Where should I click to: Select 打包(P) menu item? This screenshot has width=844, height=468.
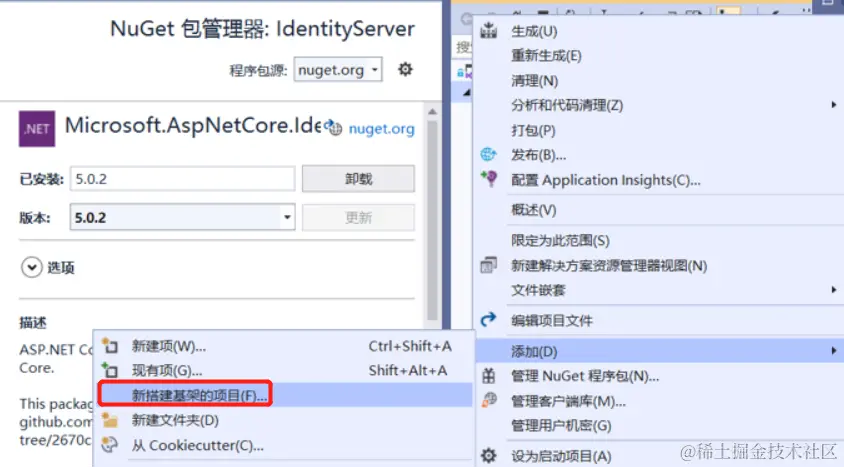[x=659, y=130]
